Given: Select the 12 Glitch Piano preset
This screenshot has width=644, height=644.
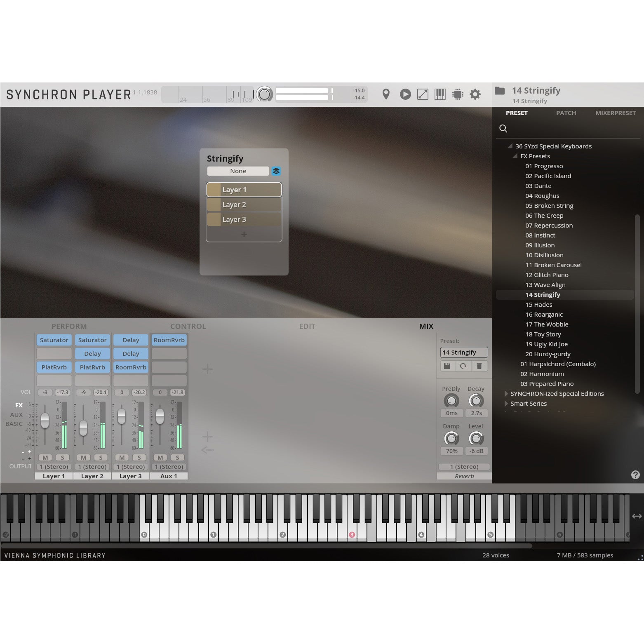Looking at the screenshot, I should coord(547,275).
